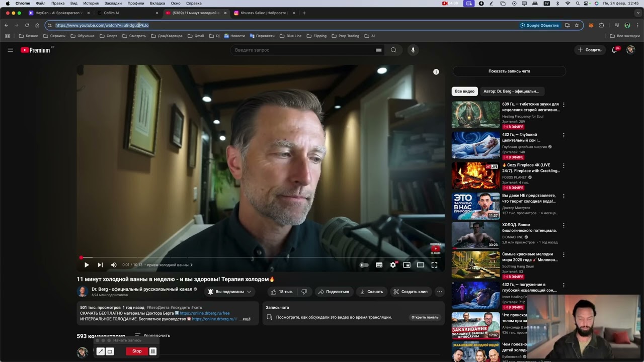
Task: Open more actions menu beside Создать клип
Action: click(439, 292)
